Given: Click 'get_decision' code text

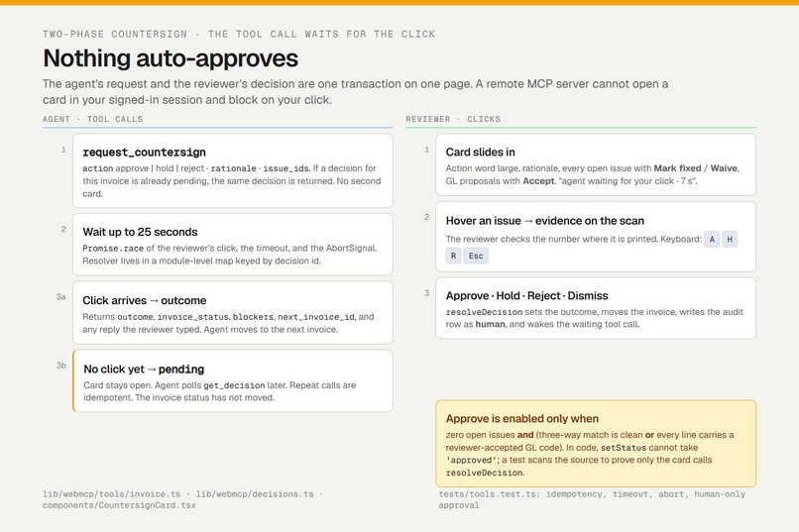Looking at the screenshot, I should [x=234, y=385].
